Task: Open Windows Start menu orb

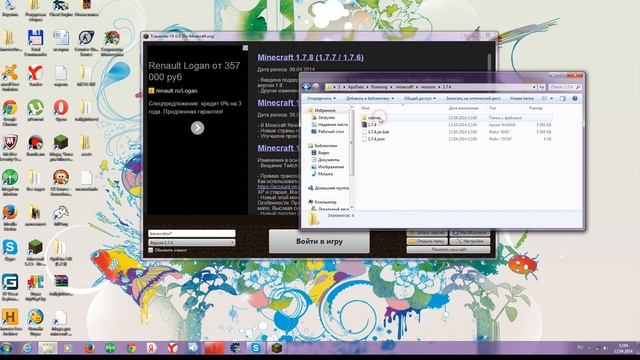Action: [6, 348]
